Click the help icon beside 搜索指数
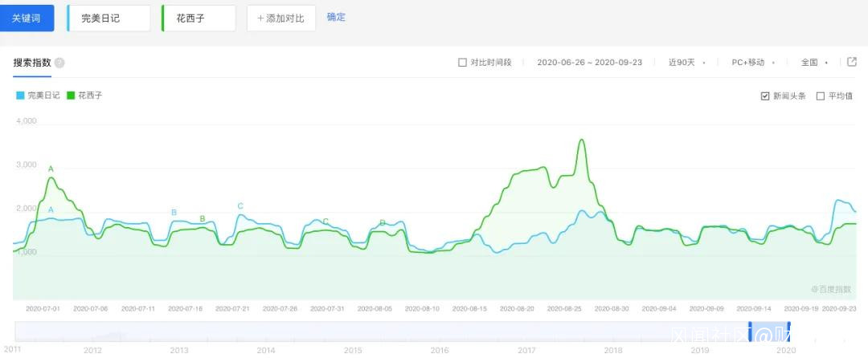Image resolution: width=868 pixels, height=358 pixels. point(59,63)
